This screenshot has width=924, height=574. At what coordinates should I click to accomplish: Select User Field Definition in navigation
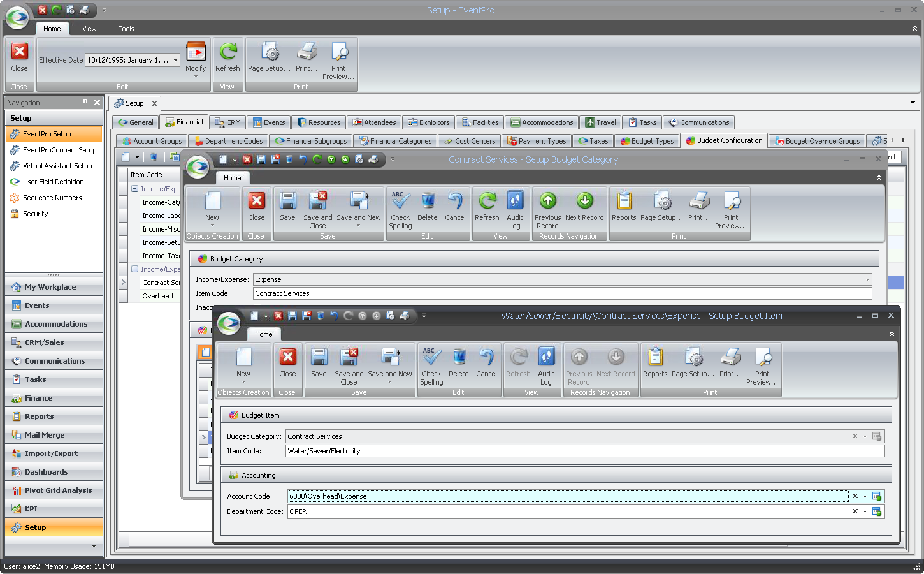click(54, 182)
